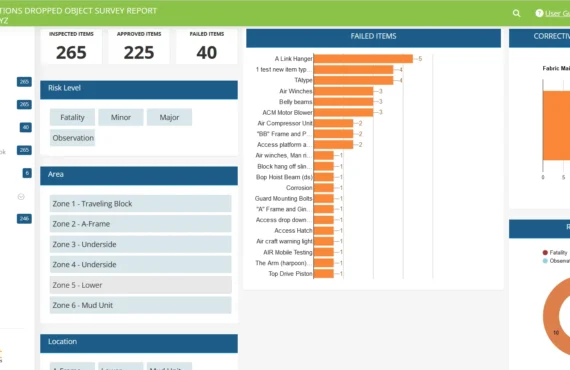Click the Guard Mounting Bolts label
This screenshot has width=570, height=370.
coord(283,198)
